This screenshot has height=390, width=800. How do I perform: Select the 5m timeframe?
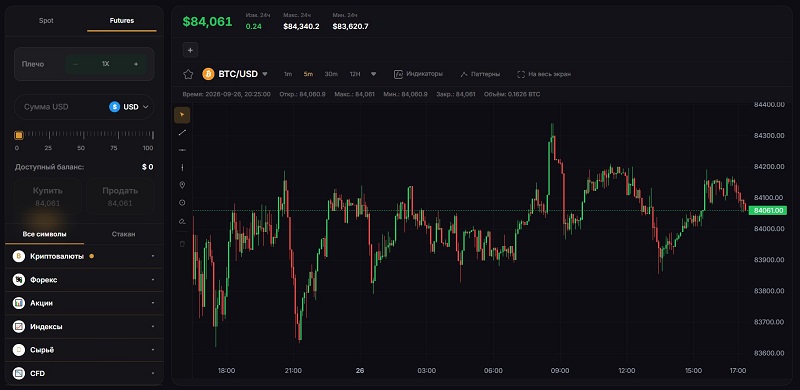[x=308, y=74]
